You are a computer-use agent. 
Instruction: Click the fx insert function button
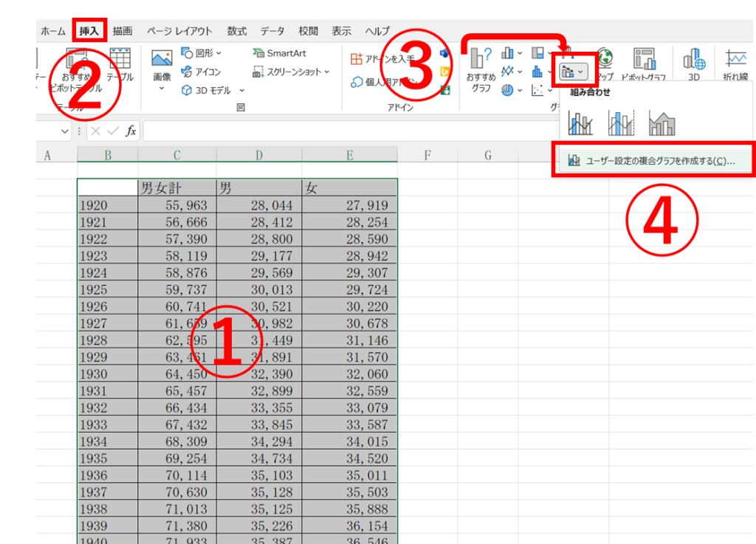131,131
